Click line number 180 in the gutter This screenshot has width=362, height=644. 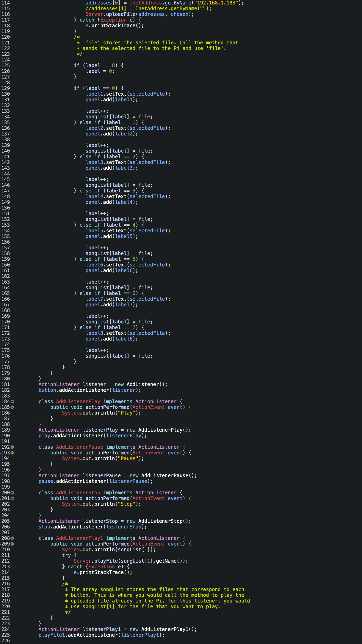(5, 379)
